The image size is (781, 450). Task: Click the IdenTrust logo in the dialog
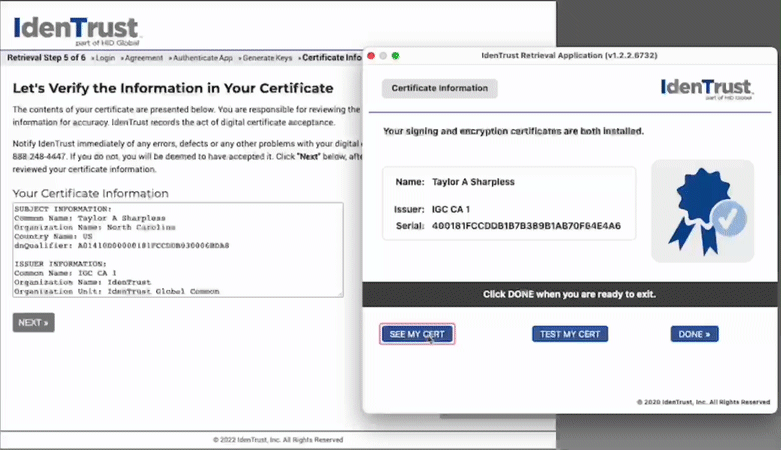714,88
